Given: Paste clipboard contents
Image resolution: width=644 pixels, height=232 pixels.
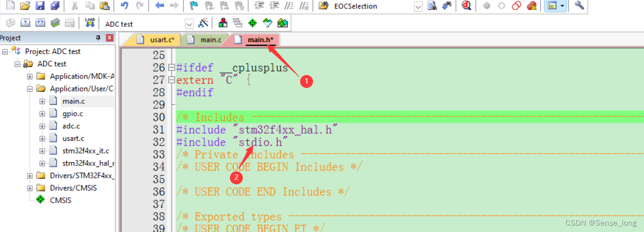Looking at the screenshot, I should 104,6.
